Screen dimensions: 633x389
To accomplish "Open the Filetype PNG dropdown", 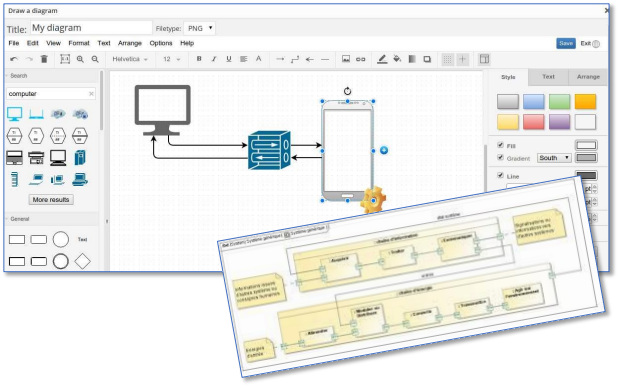I will pyautogui.click(x=199, y=28).
